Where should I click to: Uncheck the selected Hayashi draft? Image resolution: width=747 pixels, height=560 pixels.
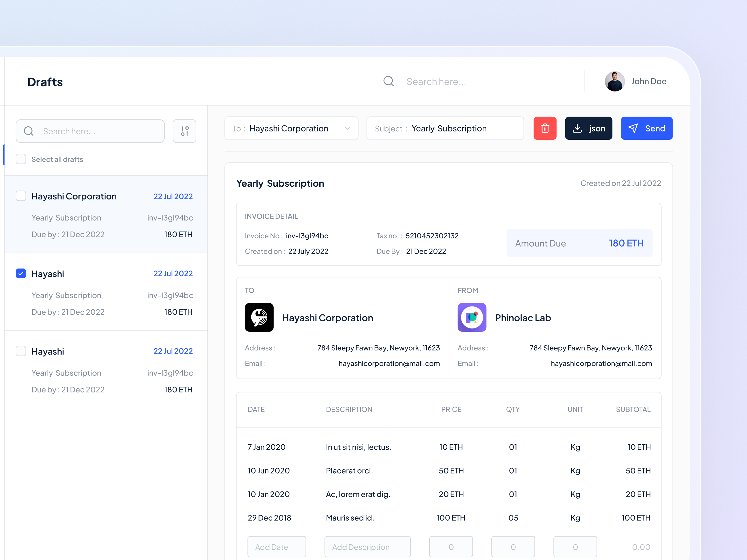click(x=21, y=273)
